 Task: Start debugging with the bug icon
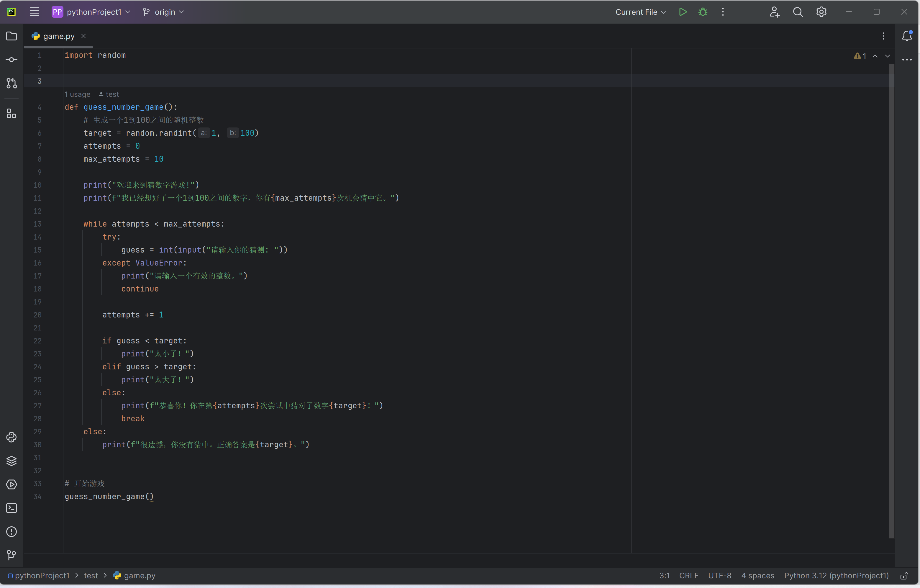703,12
